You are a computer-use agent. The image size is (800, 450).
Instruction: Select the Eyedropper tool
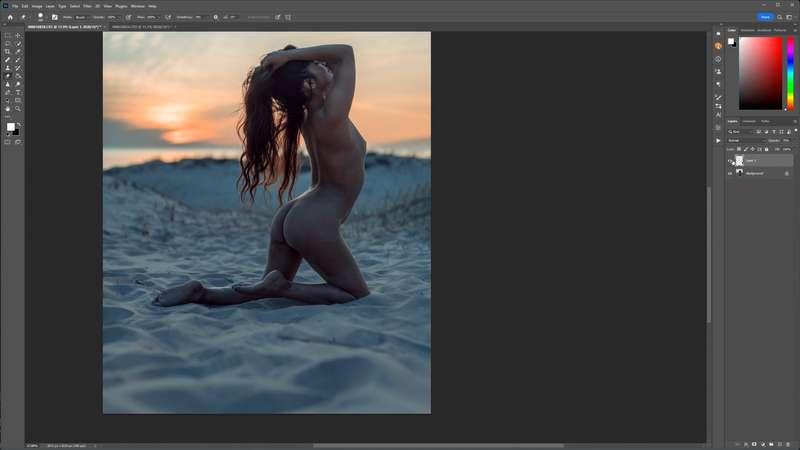tap(18, 52)
